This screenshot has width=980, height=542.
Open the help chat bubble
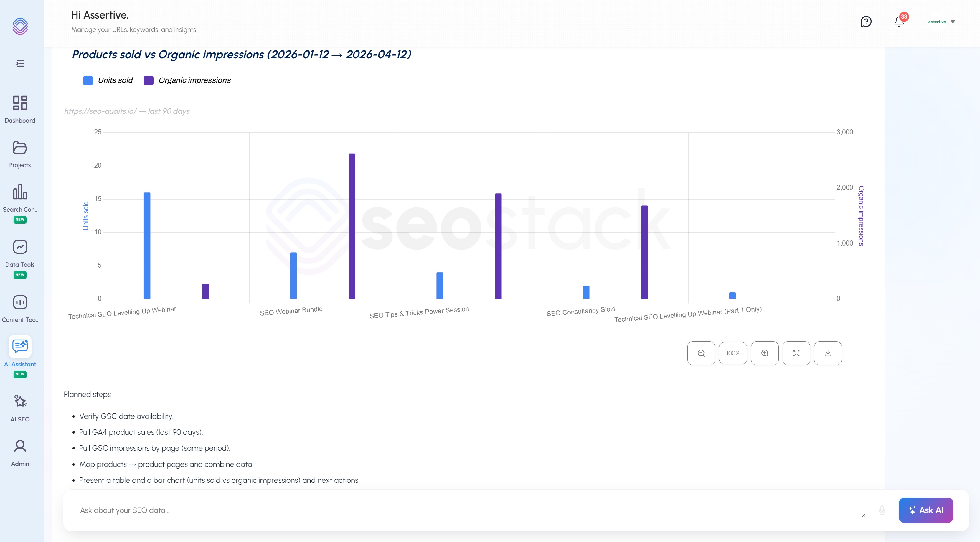[x=866, y=21]
